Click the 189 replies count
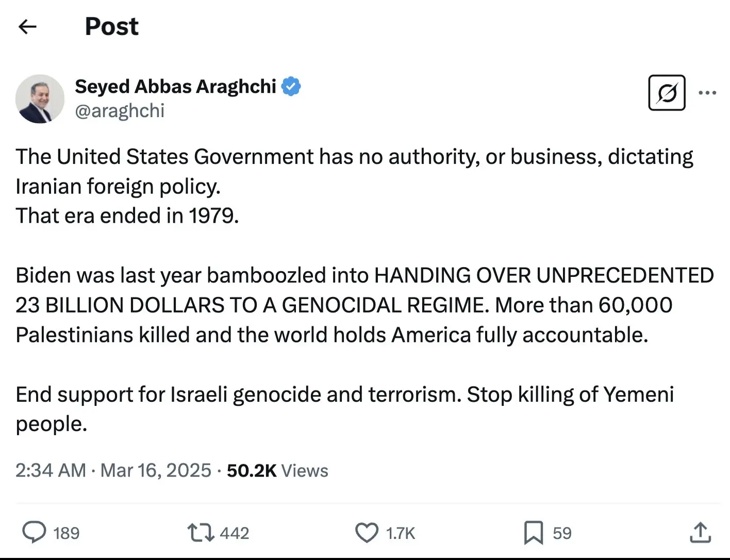This screenshot has height=560, width=730. coord(66,533)
